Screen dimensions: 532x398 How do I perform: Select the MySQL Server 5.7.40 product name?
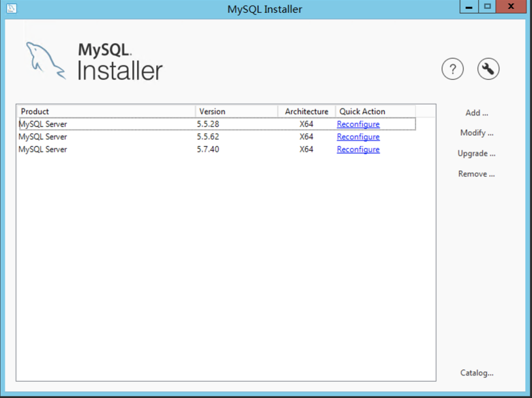(43, 149)
